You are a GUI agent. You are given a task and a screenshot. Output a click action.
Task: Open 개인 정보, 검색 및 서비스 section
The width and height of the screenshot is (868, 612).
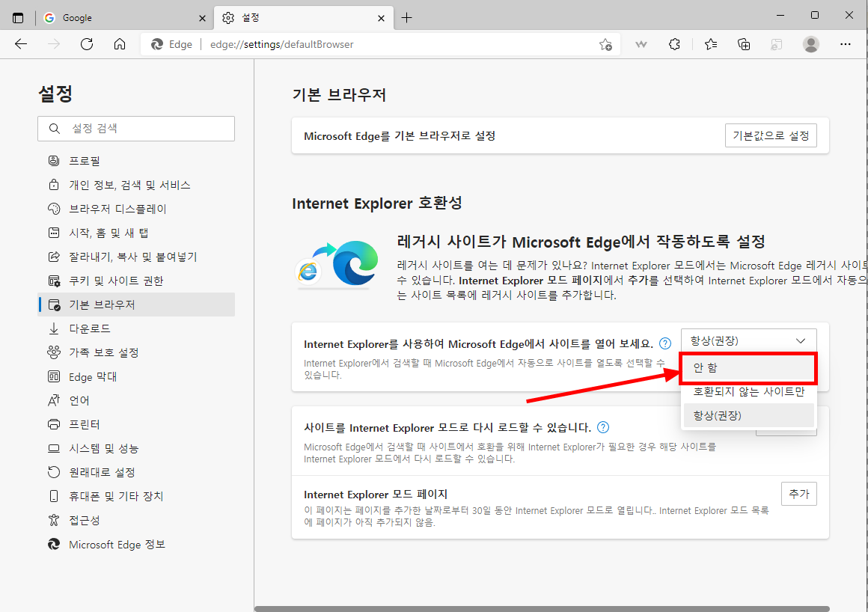[x=136, y=185]
